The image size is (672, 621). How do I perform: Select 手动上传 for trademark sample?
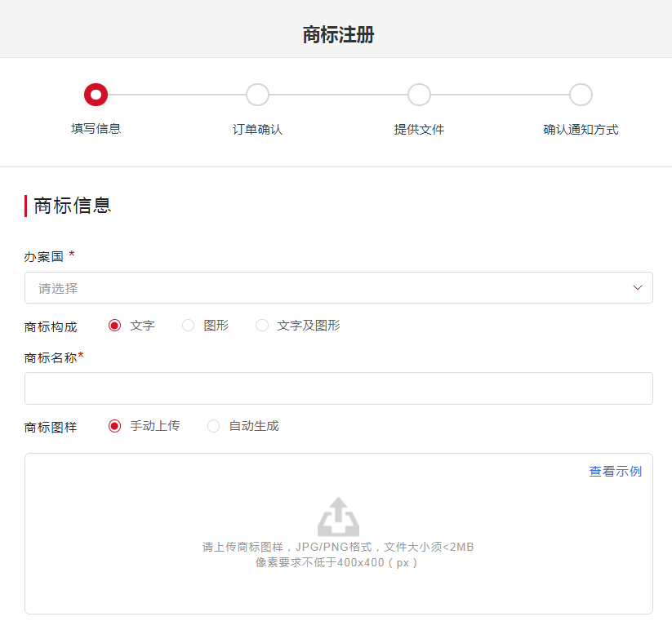(115, 426)
